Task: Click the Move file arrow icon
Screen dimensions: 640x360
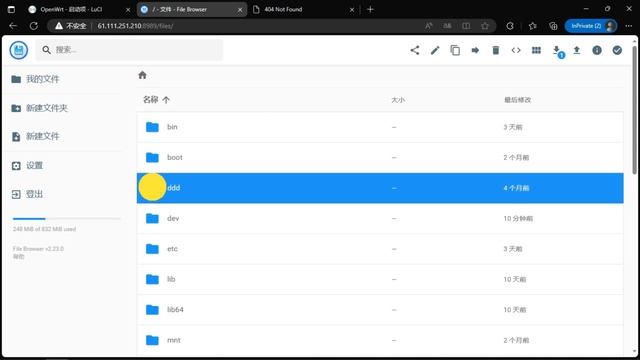Action: [475, 50]
